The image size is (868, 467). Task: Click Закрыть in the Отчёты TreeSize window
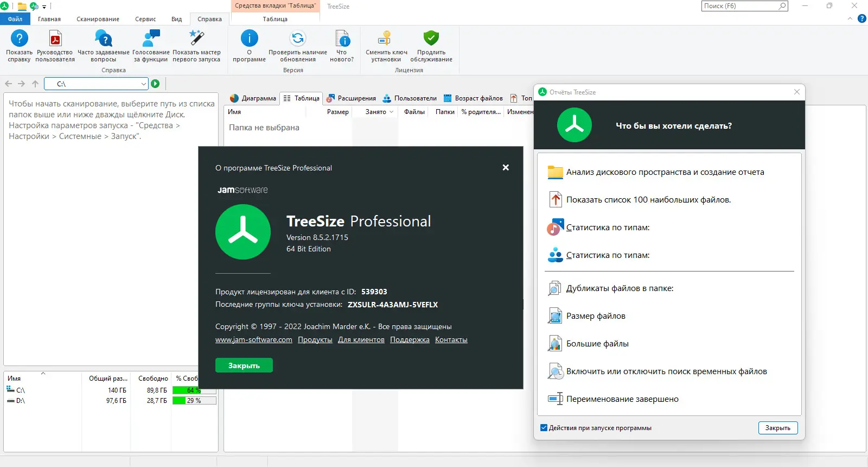(x=778, y=428)
